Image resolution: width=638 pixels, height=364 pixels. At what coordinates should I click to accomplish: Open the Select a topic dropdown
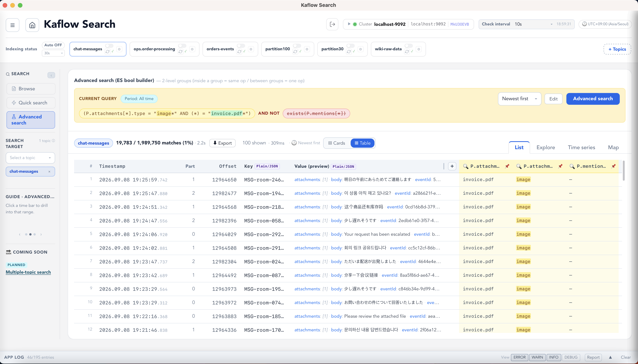[30, 158]
